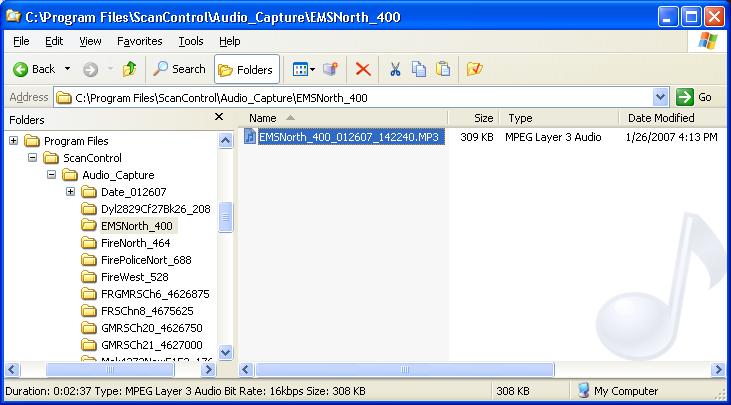
Task: Open the Back history dropdown arrow
Action: [x=68, y=69]
